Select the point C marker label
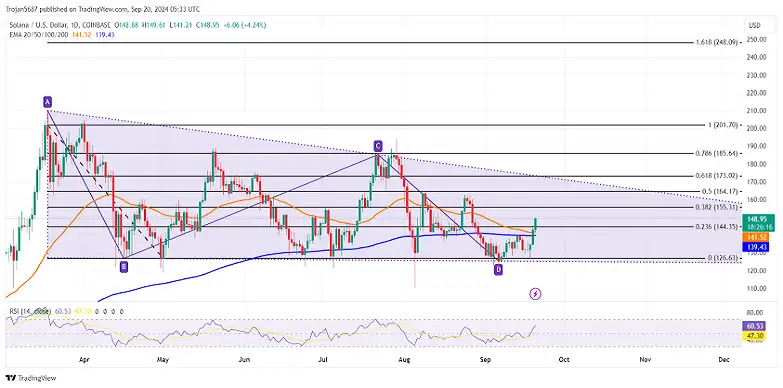783x388 pixels. point(378,146)
